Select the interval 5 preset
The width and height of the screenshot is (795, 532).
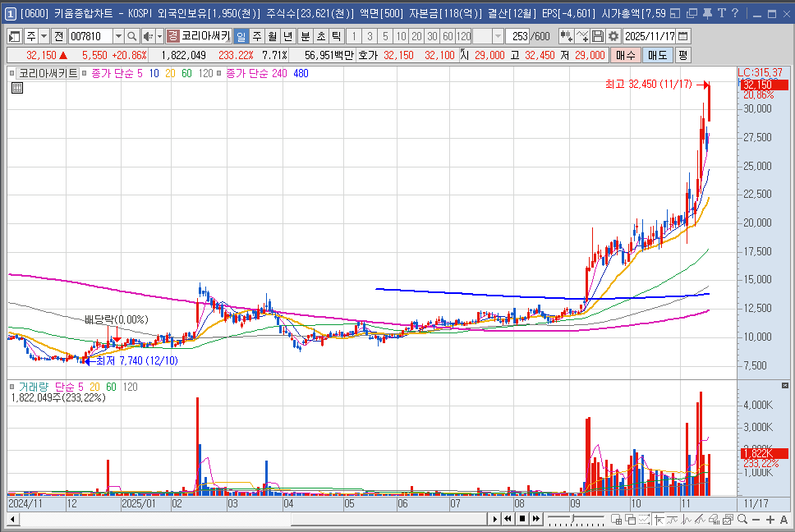pyautogui.click(x=385, y=36)
